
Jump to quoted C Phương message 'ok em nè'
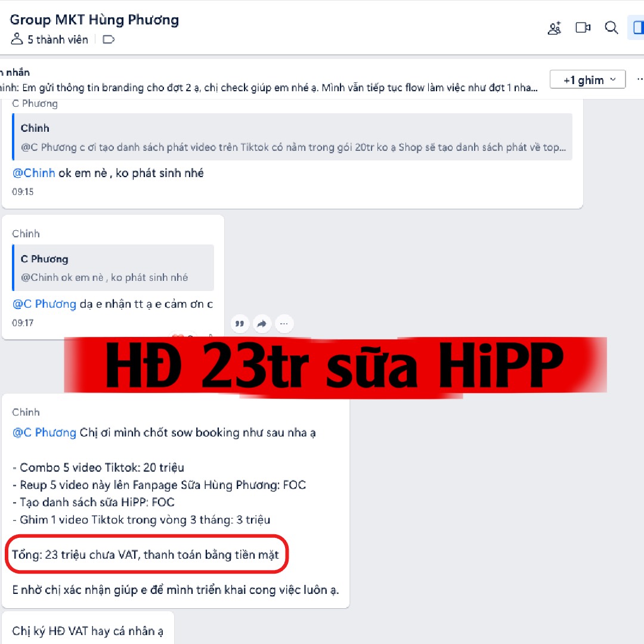(x=113, y=268)
